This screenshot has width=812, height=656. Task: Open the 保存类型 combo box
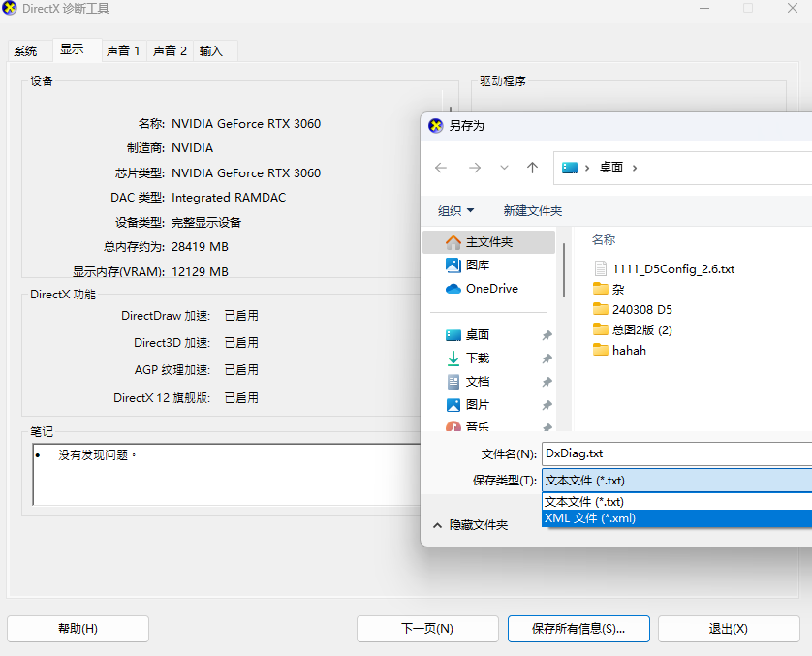677,481
